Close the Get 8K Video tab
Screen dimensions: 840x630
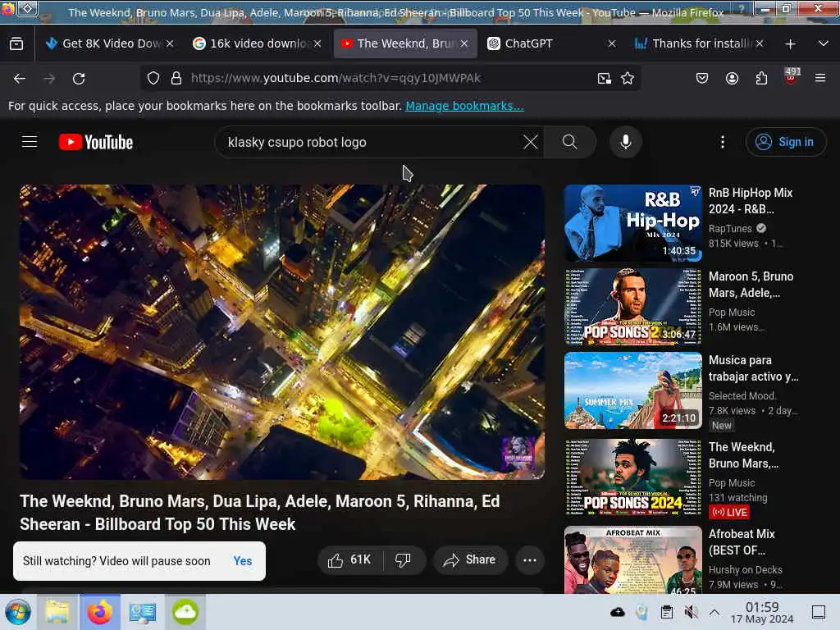170,44
